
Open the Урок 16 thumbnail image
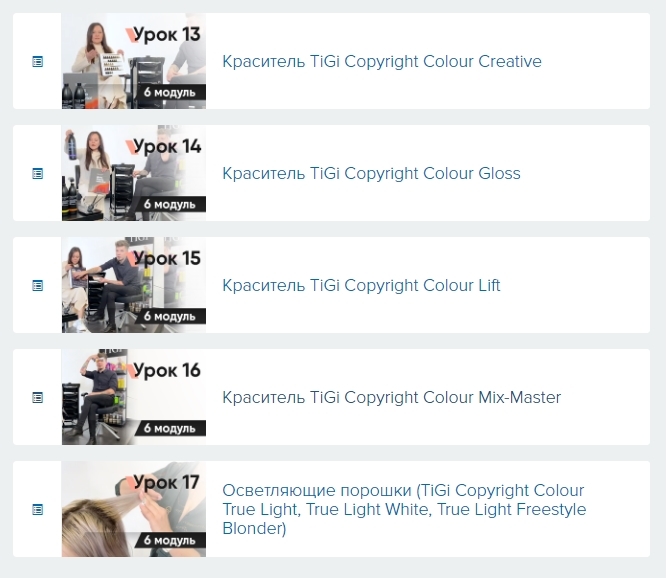click(134, 397)
